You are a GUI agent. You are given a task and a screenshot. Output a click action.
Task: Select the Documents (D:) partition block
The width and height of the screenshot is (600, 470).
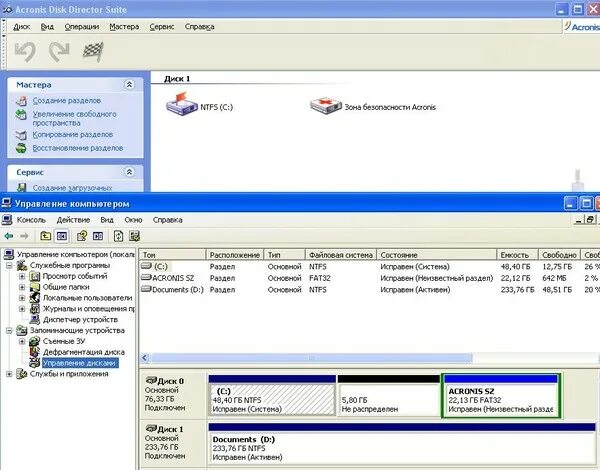402,444
